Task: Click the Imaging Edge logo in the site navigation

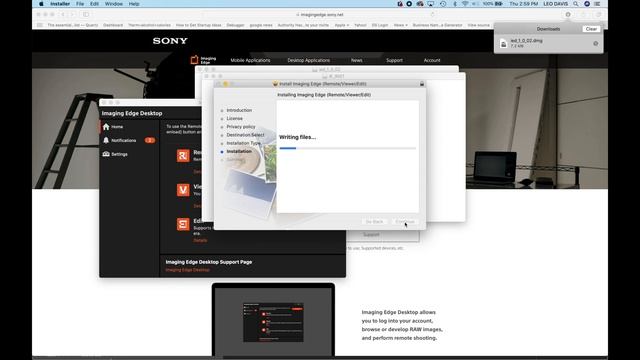Action: [x=203, y=60]
